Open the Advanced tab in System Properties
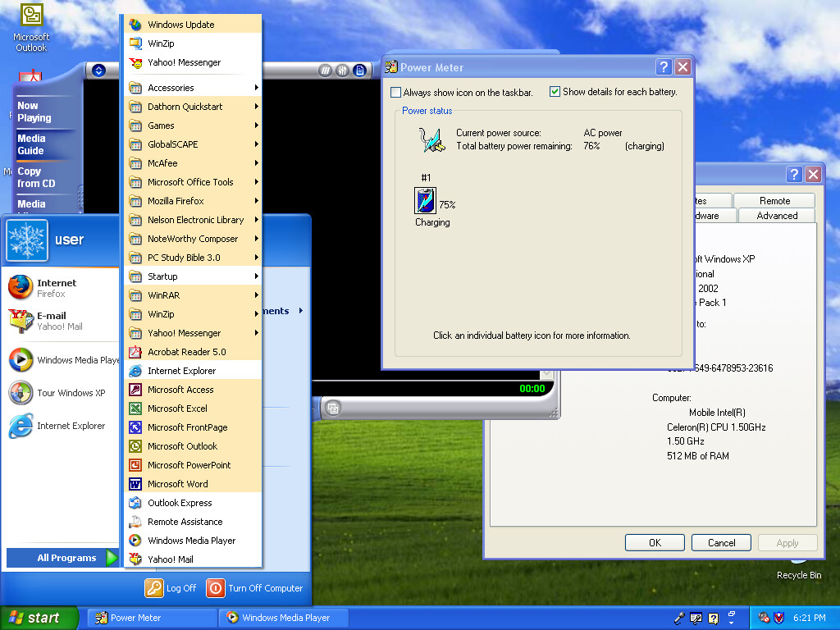This screenshot has height=630, width=840. pos(777,216)
